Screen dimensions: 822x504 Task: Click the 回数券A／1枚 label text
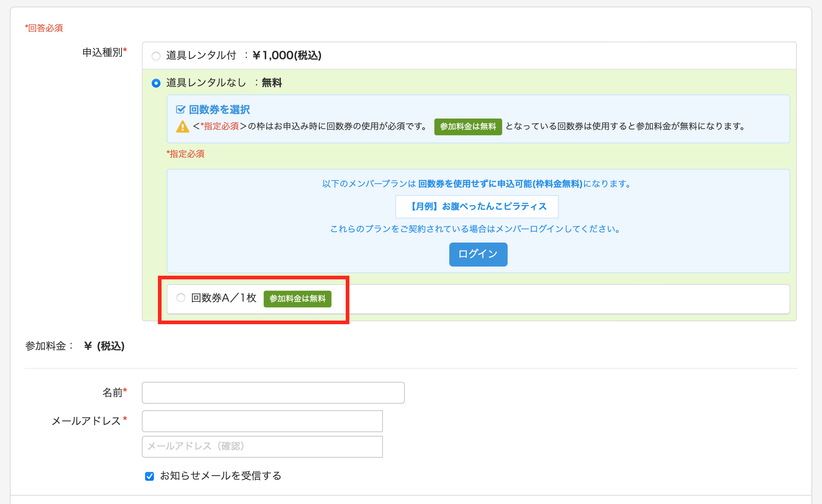[x=224, y=298]
